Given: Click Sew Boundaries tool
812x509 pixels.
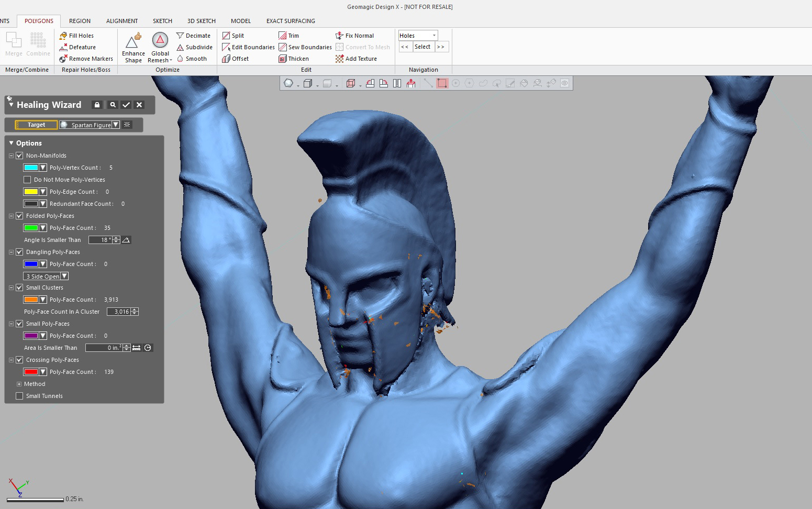Looking at the screenshot, I should [305, 47].
